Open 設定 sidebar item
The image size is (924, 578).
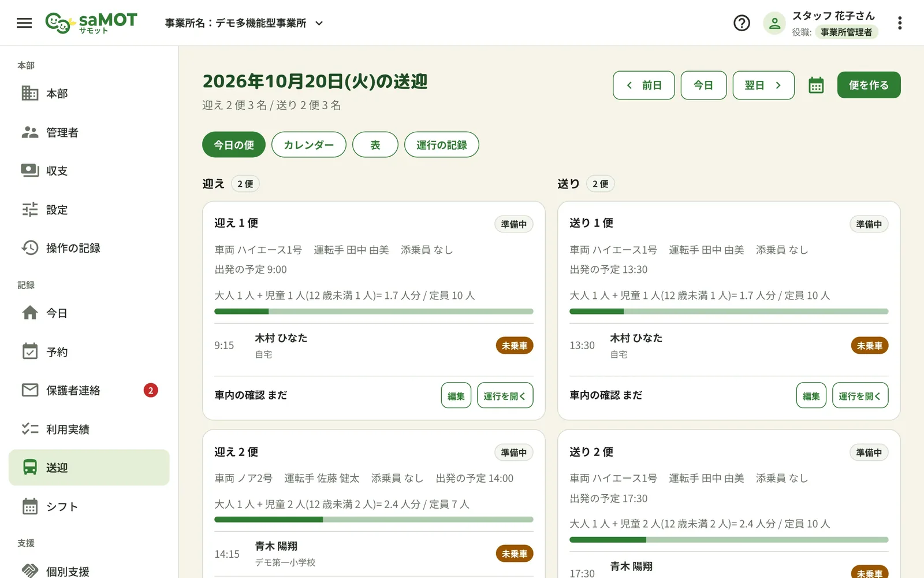click(89, 209)
